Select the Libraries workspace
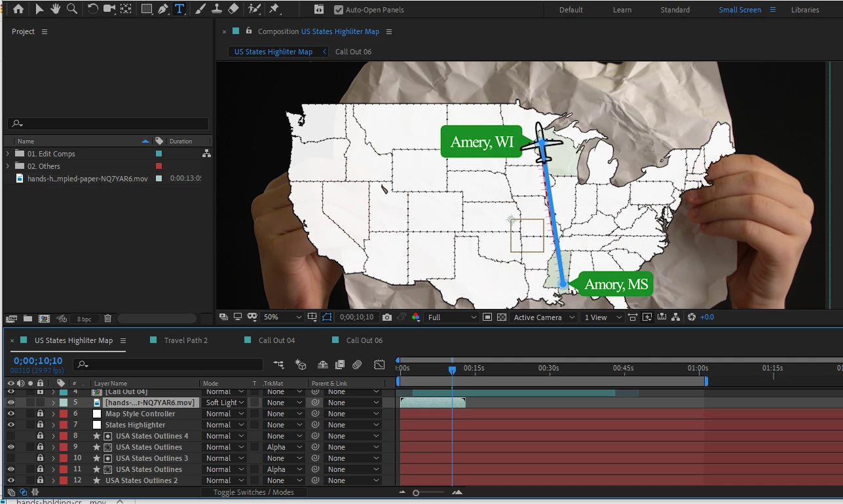This screenshot has height=504, width=843. 805,10
